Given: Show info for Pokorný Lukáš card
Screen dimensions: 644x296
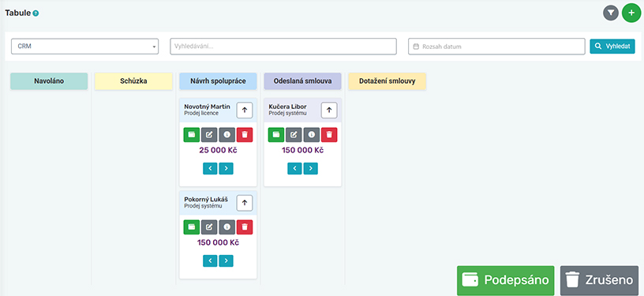Looking at the screenshot, I should pos(227,227).
